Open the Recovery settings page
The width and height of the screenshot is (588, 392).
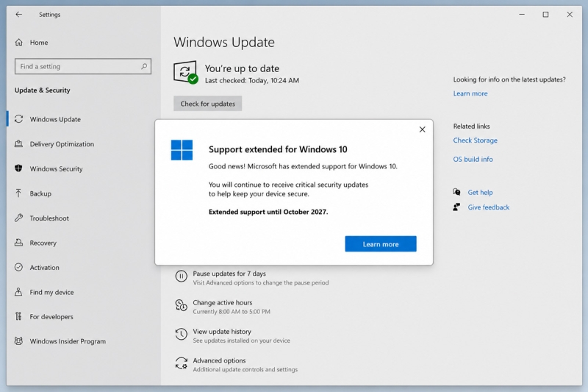click(x=43, y=243)
